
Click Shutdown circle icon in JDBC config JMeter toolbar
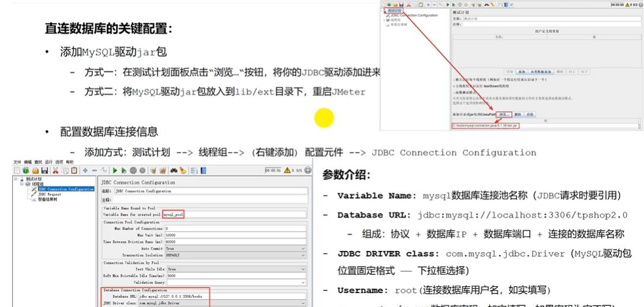click(x=142, y=171)
